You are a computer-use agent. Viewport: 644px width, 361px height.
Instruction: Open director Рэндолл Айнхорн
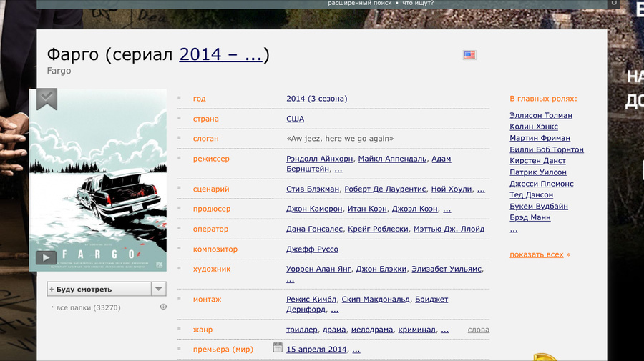coord(320,159)
